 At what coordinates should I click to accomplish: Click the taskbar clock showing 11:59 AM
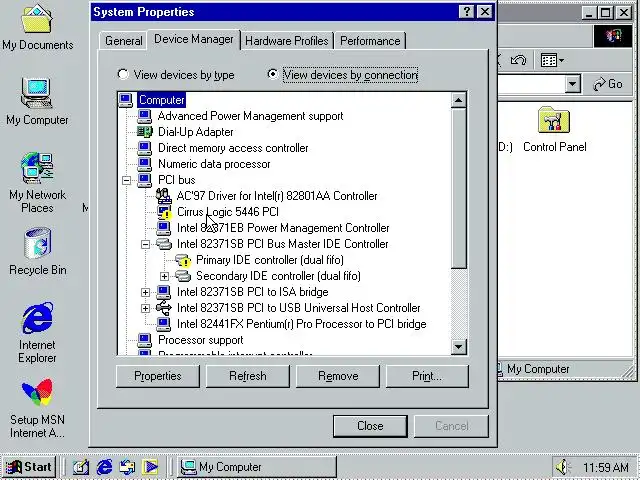coord(606,467)
